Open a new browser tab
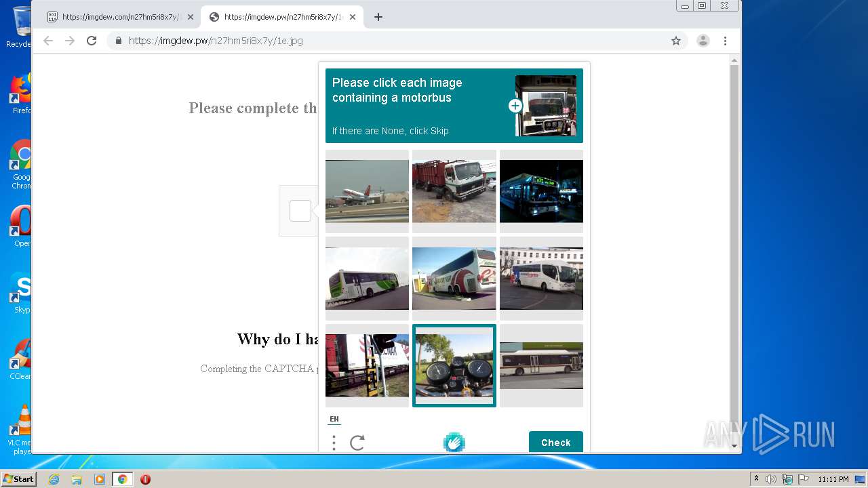Viewport: 868px width, 488px height. click(378, 17)
